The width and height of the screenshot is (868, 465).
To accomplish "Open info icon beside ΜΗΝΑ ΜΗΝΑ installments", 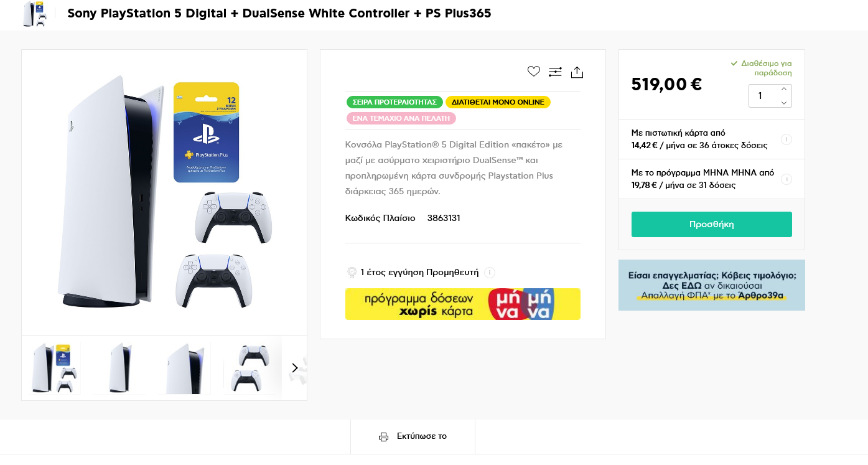I will pos(786,179).
